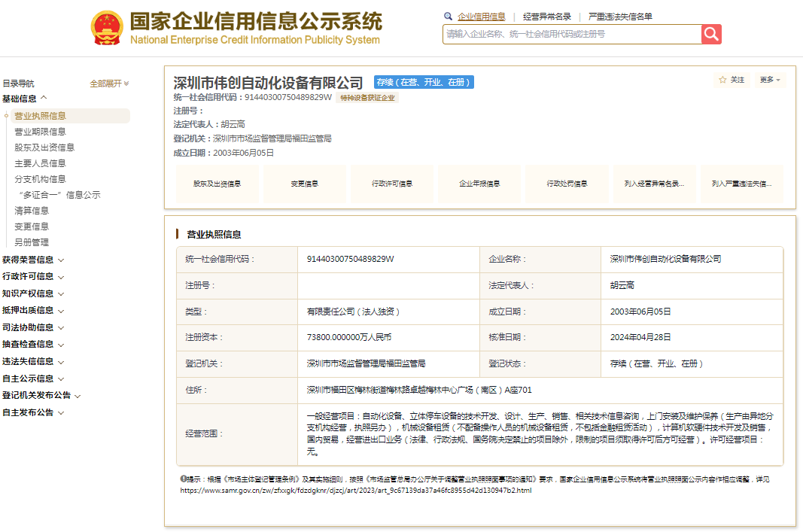Open 分支机构信息 in sidebar
Screen dimensions: 803x532
[x=40, y=179]
